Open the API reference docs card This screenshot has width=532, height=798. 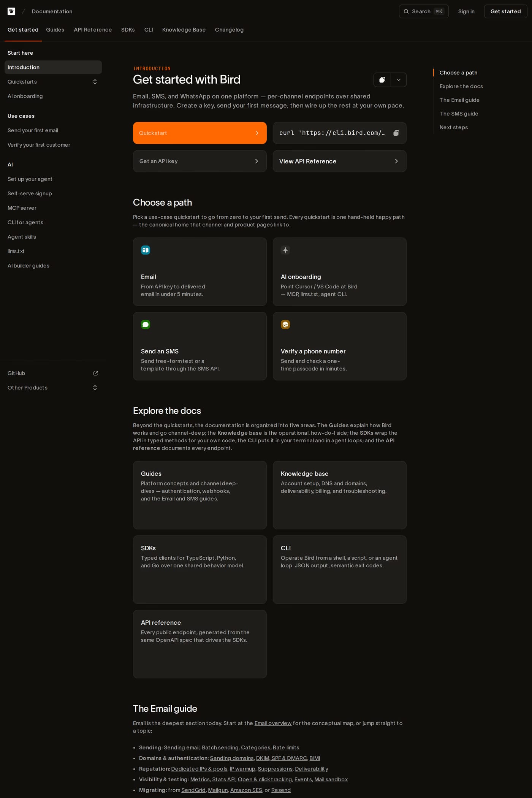(x=200, y=644)
